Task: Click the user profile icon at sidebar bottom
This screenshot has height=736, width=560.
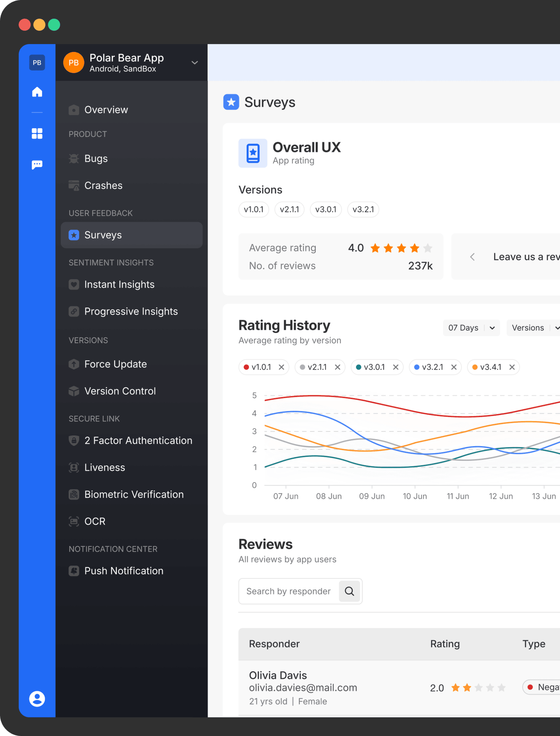Action: (x=37, y=699)
